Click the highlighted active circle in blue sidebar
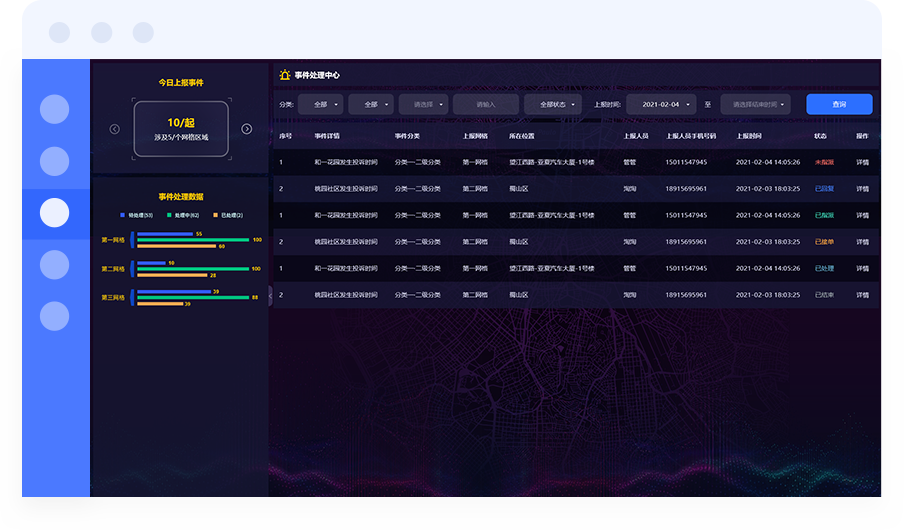This screenshot has width=904, height=530. [x=54, y=213]
